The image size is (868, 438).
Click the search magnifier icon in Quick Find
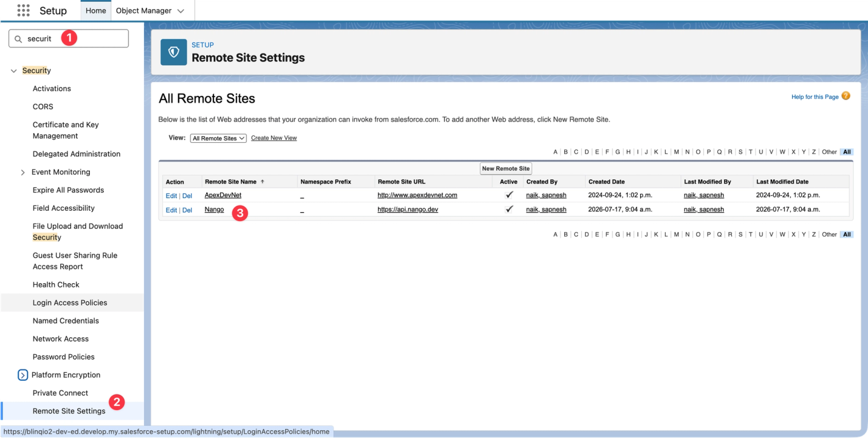point(18,39)
